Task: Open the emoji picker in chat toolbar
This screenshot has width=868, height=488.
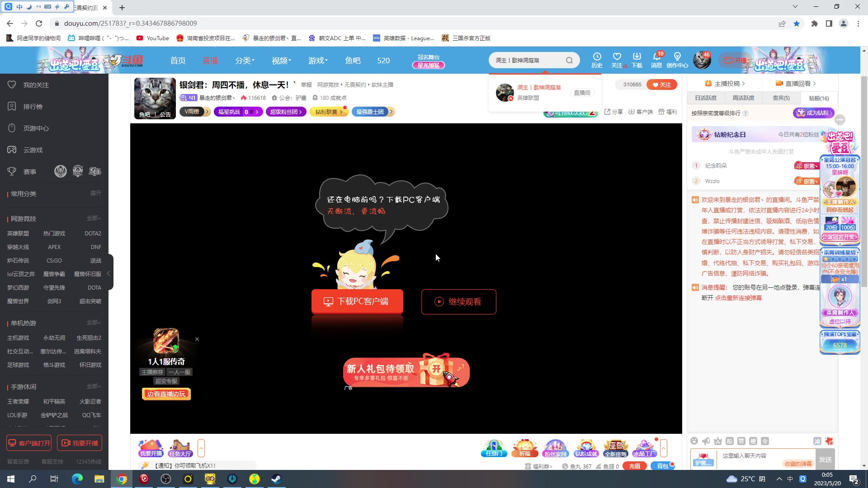Action: click(694, 441)
